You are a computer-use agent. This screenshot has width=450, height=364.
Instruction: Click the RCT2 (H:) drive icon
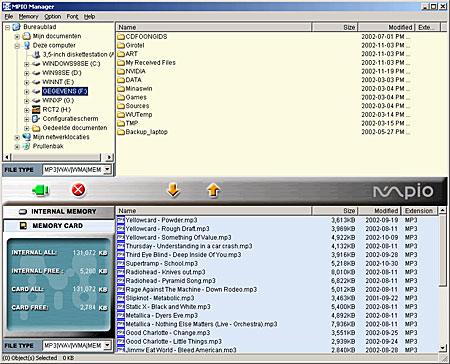(36, 109)
